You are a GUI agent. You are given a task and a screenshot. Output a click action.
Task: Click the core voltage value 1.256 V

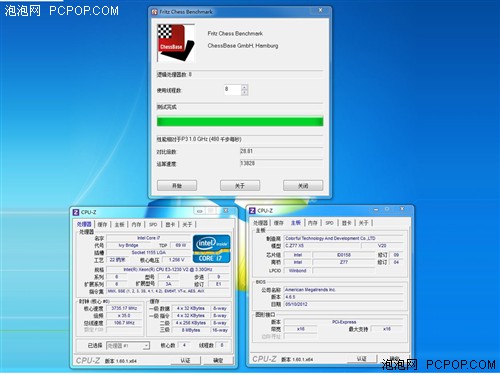(x=176, y=260)
